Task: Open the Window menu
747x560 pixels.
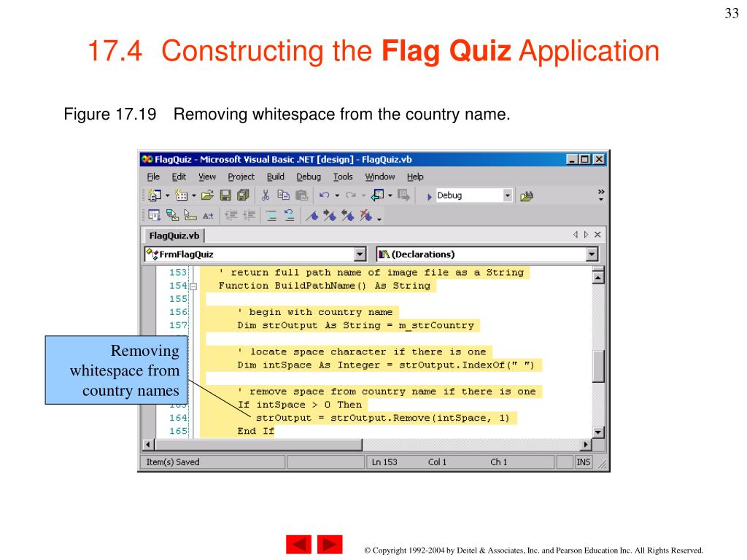Action: tap(379, 176)
